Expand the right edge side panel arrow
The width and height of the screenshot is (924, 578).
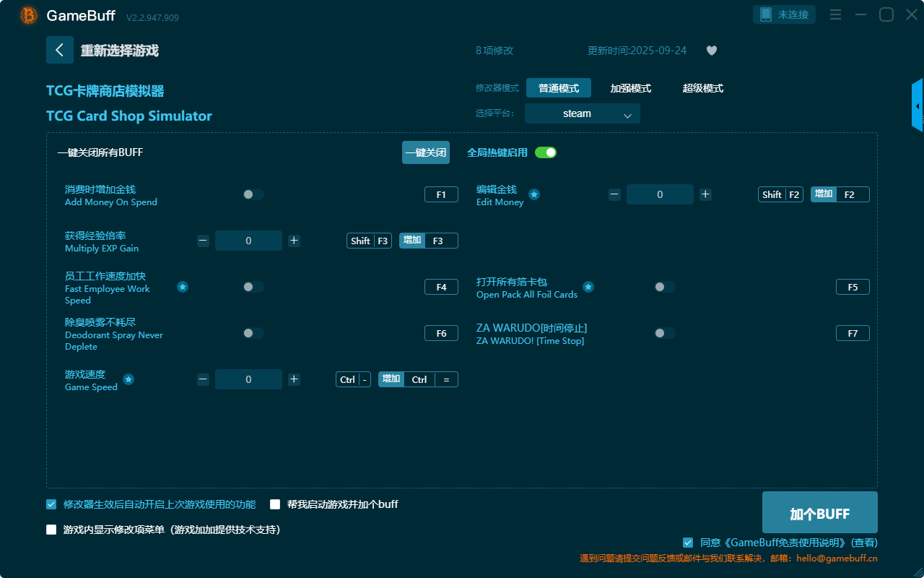918,106
